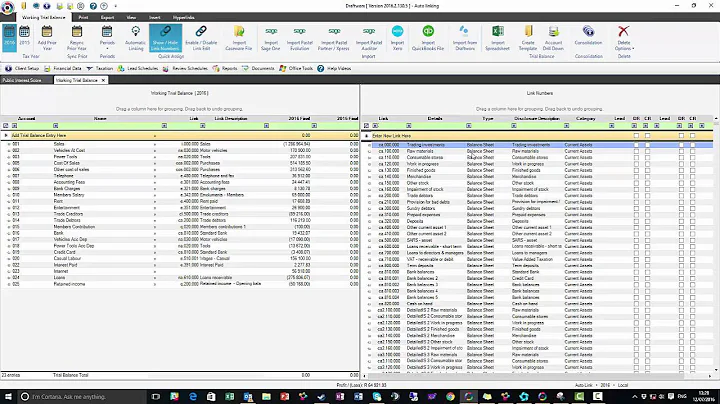Click Create Template
This screenshot has height=404, width=720.
pyautogui.click(x=528, y=38)
